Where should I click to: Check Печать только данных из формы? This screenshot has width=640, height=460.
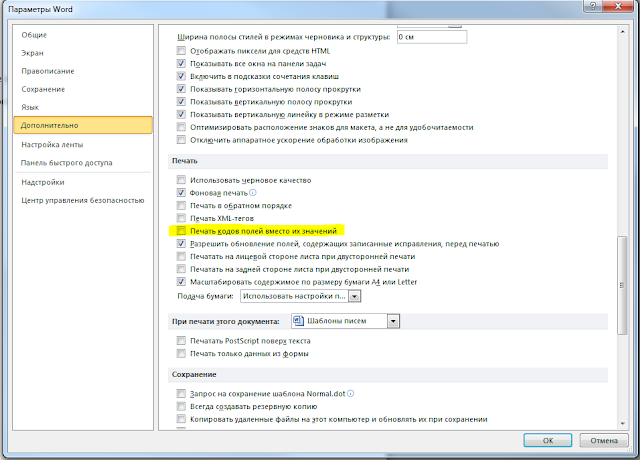click(181, 353)
